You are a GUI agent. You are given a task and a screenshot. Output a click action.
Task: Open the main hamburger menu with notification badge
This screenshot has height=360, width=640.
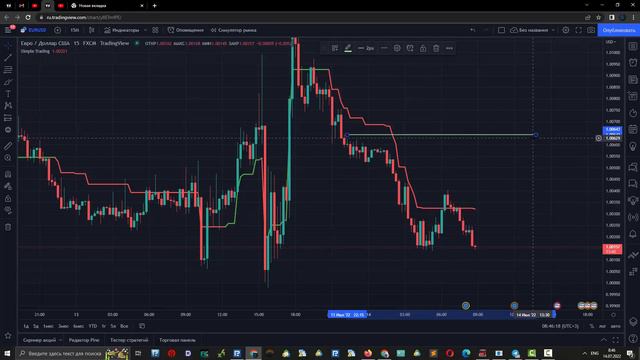(x=9, y=30)
